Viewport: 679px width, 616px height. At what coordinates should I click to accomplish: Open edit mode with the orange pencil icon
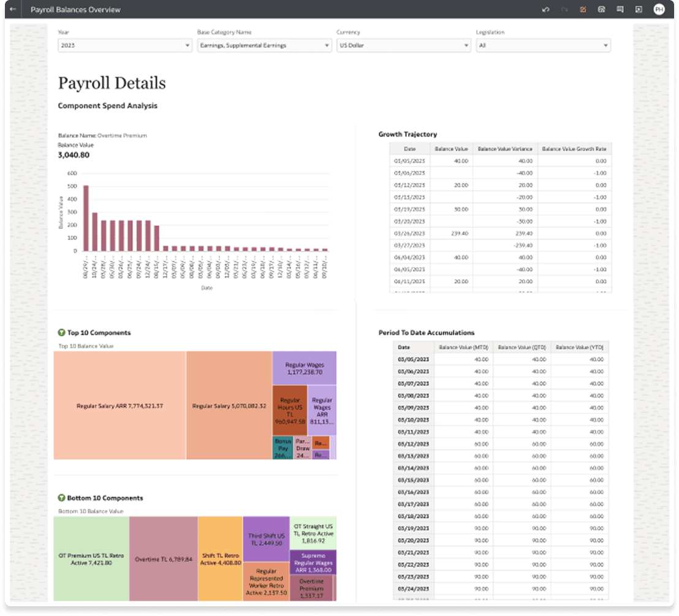tap(583, 10)
